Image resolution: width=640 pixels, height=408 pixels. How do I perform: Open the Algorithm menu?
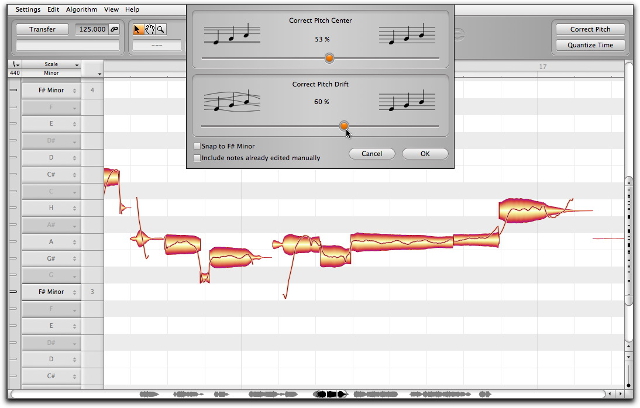tap(82, 9)
